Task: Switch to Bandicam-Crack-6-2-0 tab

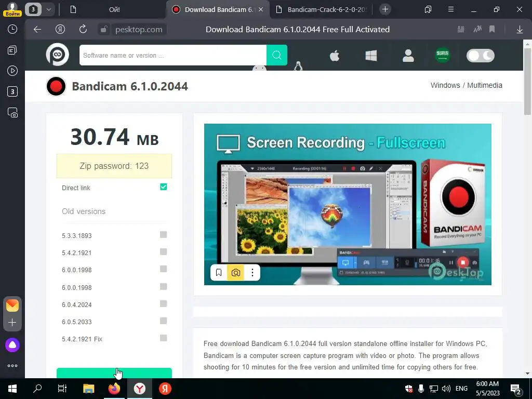Action: 321,9
